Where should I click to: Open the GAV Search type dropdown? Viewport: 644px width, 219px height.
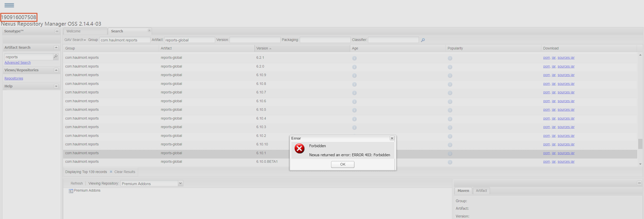[x=75, y=40]
